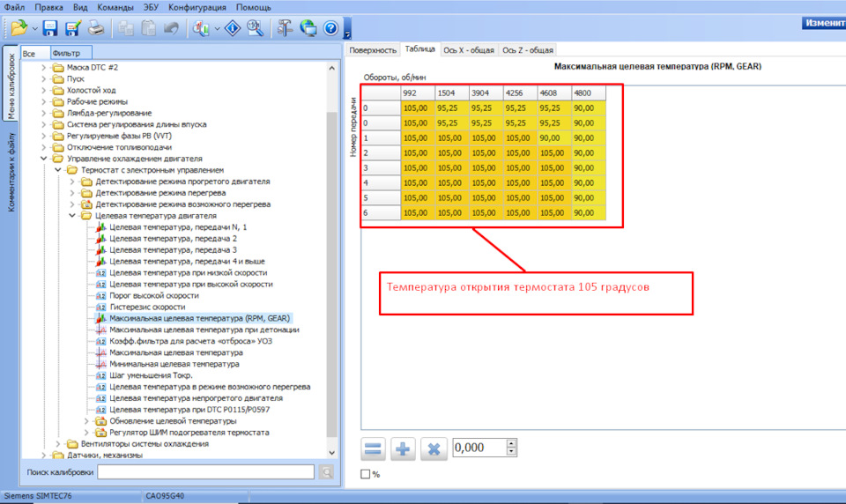Click the 'Поиск калибровки' search field
Screen dimensions: 846x504
pos(205,472)
